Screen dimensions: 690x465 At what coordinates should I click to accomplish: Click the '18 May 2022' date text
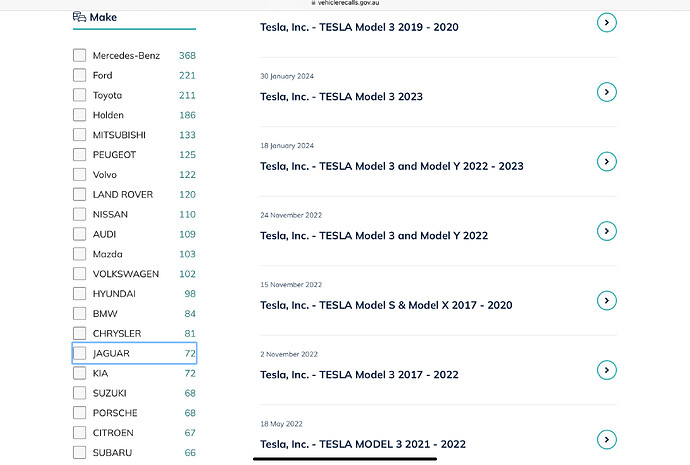pyautogui.click(x=281, y=424)
